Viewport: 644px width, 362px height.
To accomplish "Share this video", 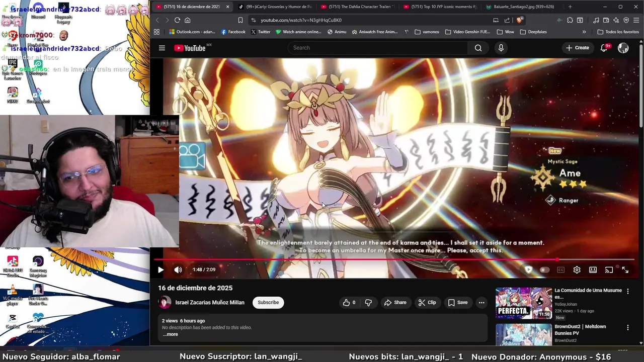I will pos(395,303).
